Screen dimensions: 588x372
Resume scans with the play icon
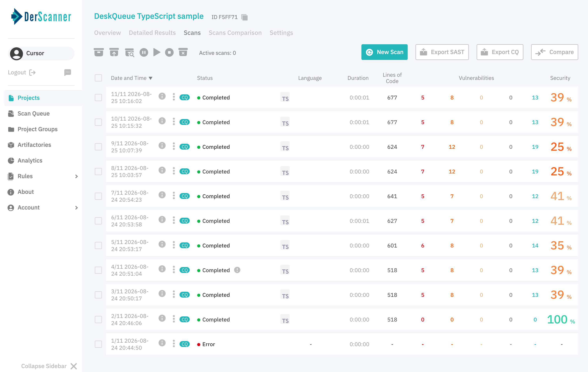(157, 52)
